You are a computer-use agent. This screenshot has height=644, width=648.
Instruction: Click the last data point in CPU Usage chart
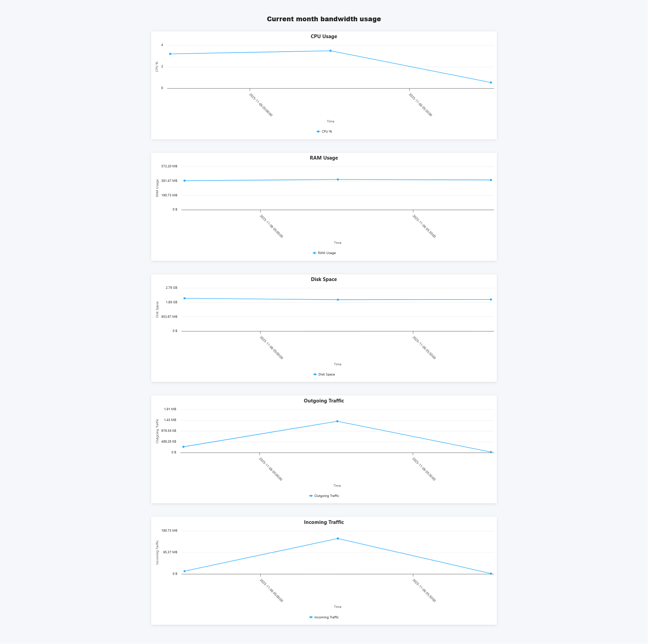coord(491,83)
